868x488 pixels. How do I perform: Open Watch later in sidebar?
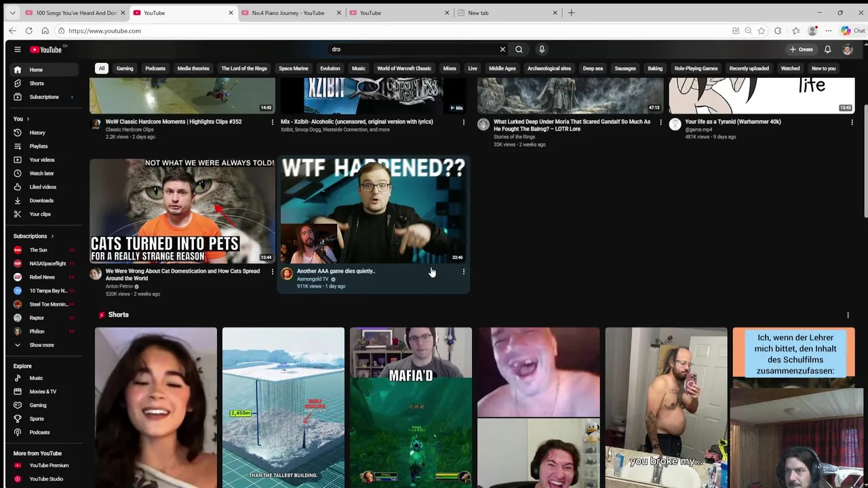(43, 174)
